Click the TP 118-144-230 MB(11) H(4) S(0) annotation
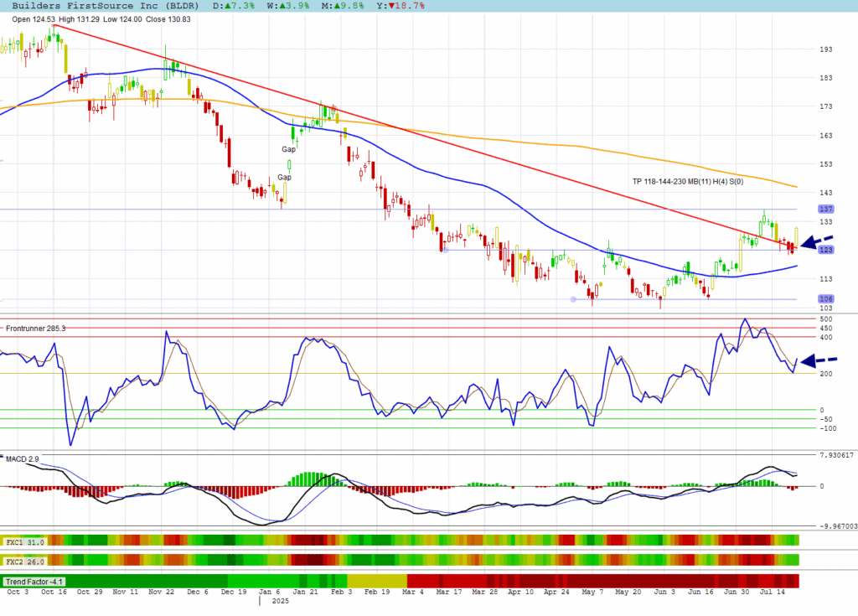Screen dimensions: 858x616 (x=688, y=181)
